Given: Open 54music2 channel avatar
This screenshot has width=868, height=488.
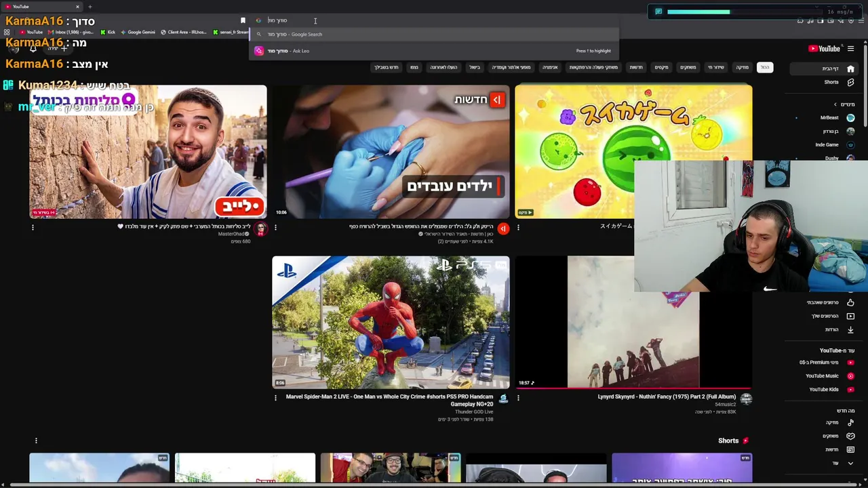Looking at the screenshot, I should pos(746,400).
